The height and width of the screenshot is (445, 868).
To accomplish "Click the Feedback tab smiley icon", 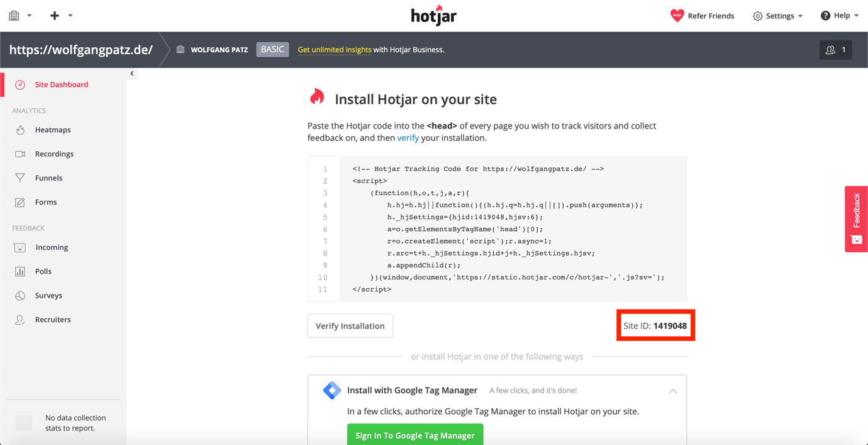I will coord(857,240).
